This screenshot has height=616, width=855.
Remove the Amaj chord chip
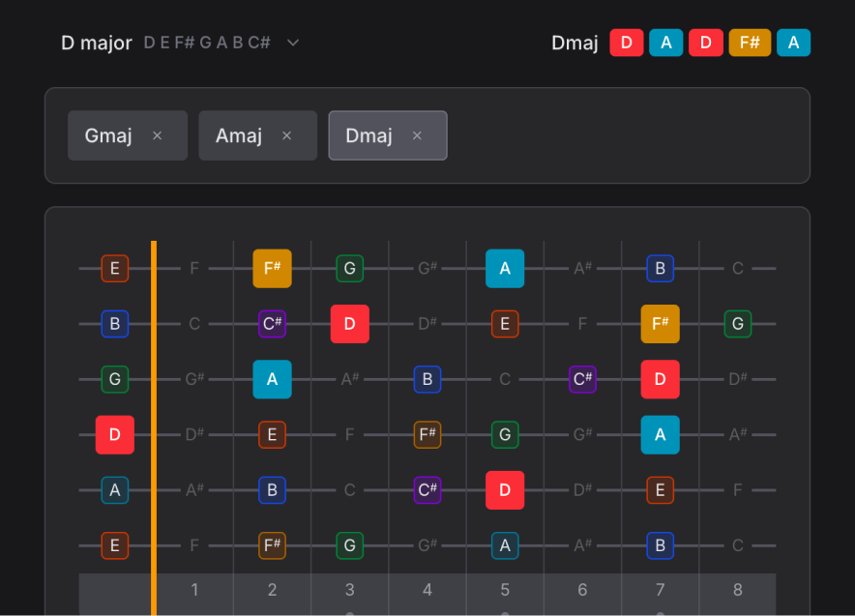[x=286, y=135]
